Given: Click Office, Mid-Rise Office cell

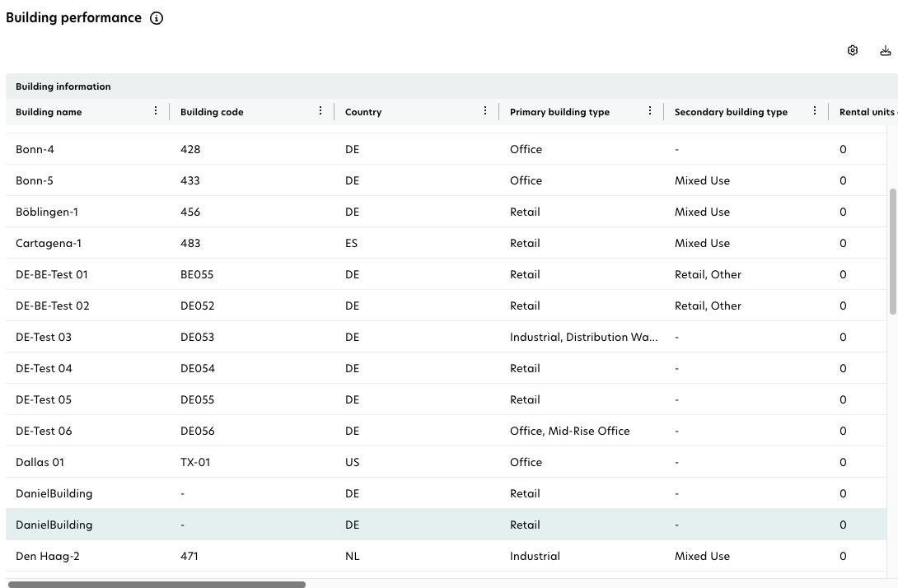Looking at the screenshot, I should click(570, 432).
